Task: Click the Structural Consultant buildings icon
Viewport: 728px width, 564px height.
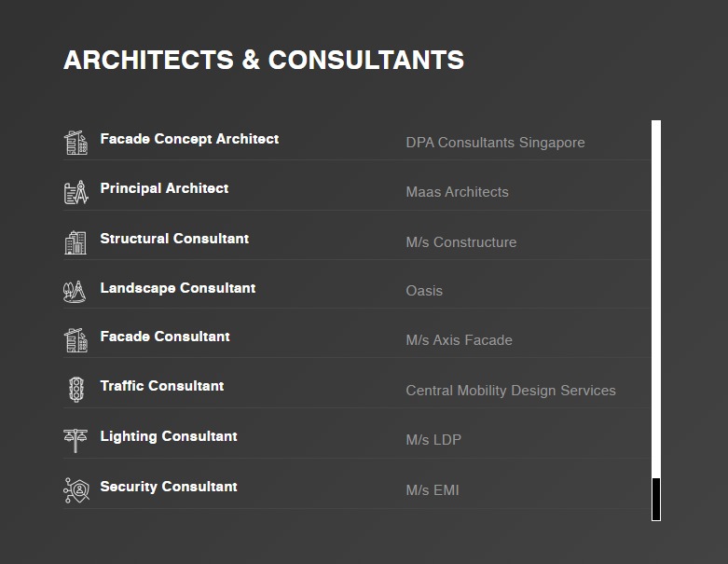Action: tap(76, 242)
